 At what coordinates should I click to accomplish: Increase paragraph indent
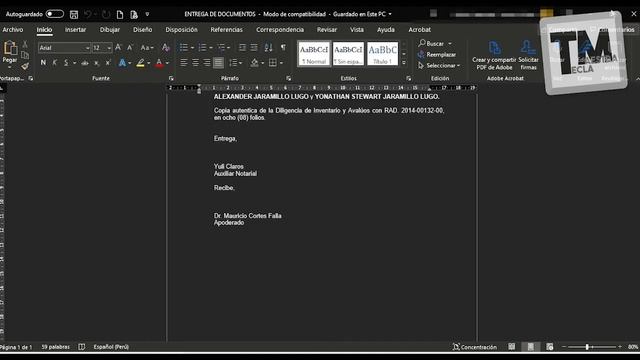click(x=254, y=48)
